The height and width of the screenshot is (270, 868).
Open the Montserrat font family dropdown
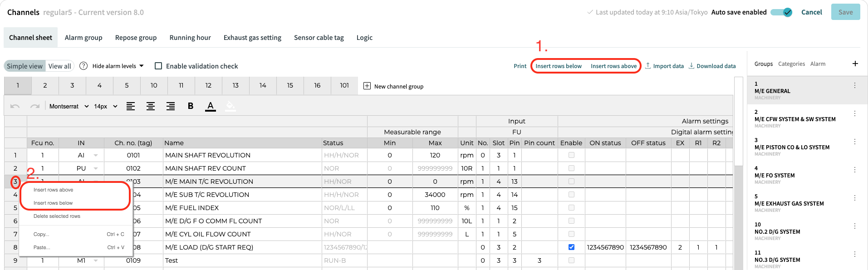(69, 106)
